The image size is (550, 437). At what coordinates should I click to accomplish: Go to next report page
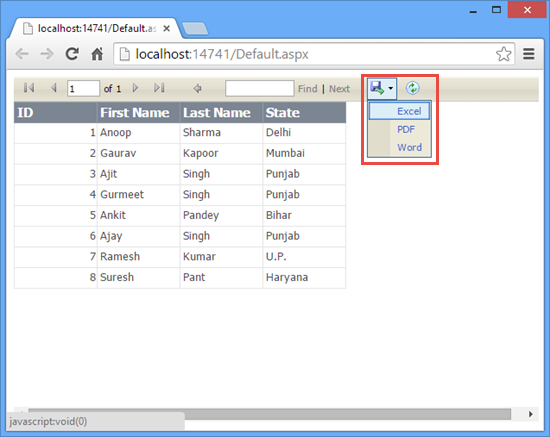point(135,88)
